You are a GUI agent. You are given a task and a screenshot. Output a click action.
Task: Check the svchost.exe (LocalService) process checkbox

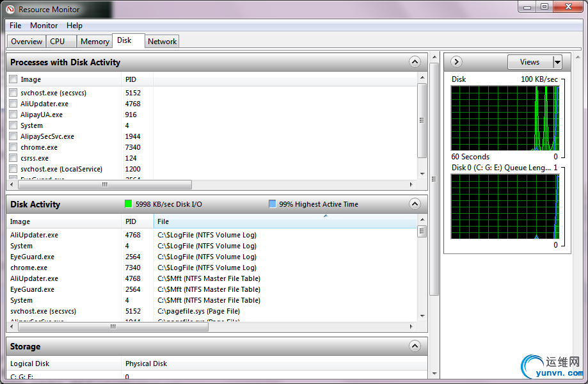click(x=13, y=169)
